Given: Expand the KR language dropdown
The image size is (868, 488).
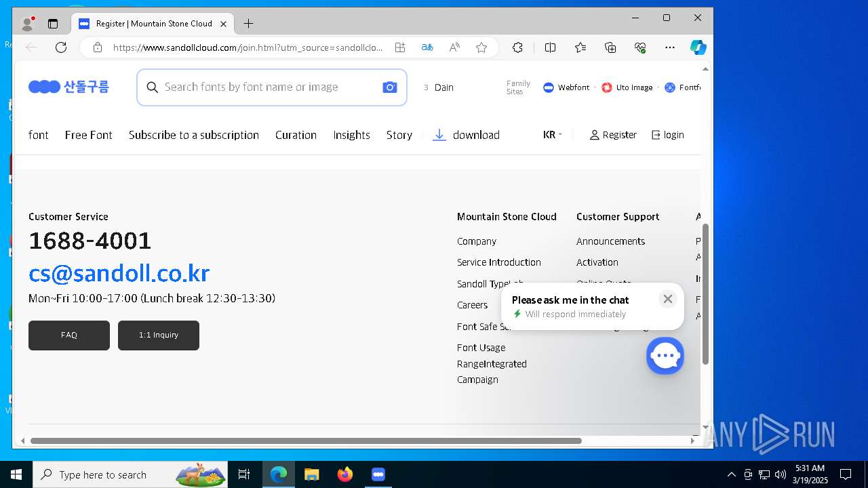Looking at the screenshot, I should click(x=553, y=135).
